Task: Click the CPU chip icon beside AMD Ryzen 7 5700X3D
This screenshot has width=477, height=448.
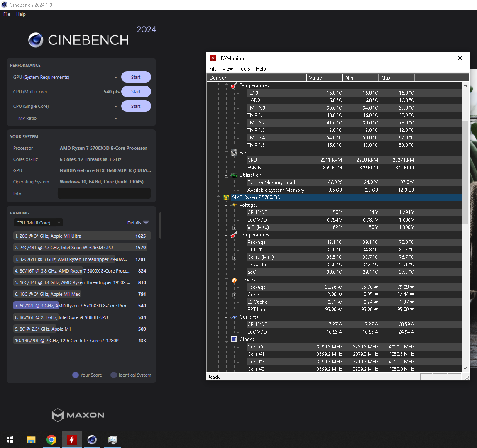Action: coord(226,197)
